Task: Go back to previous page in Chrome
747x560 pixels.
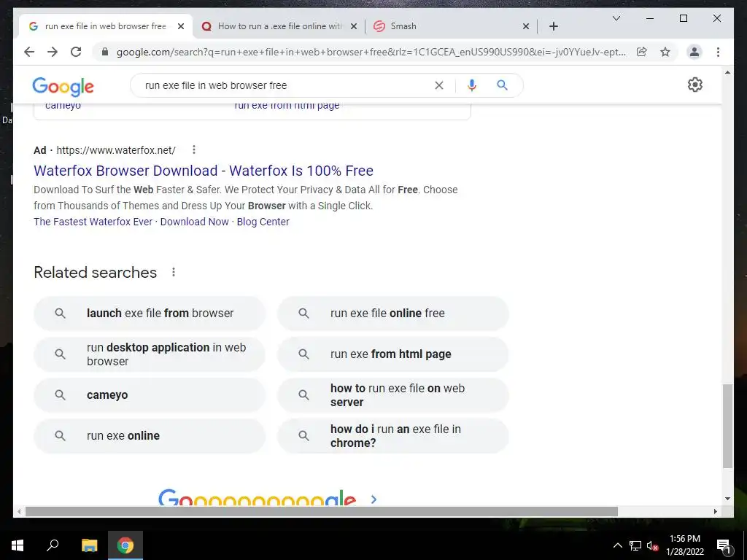Action: coord(29,52)
